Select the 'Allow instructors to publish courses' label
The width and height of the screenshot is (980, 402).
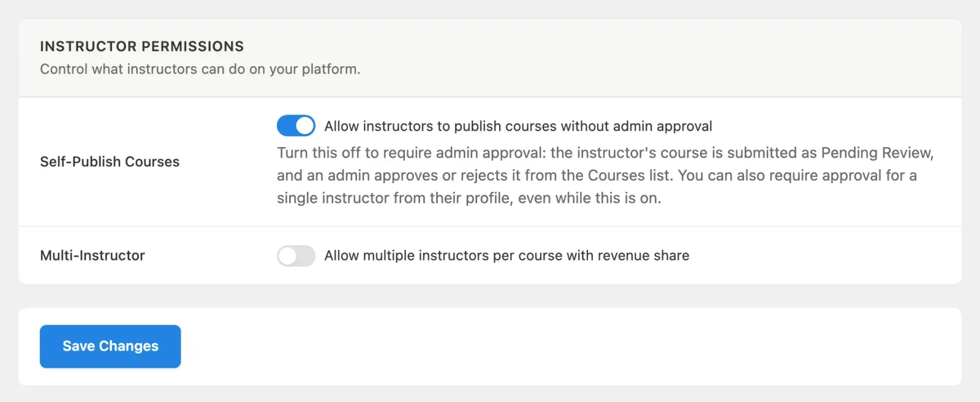518,126
